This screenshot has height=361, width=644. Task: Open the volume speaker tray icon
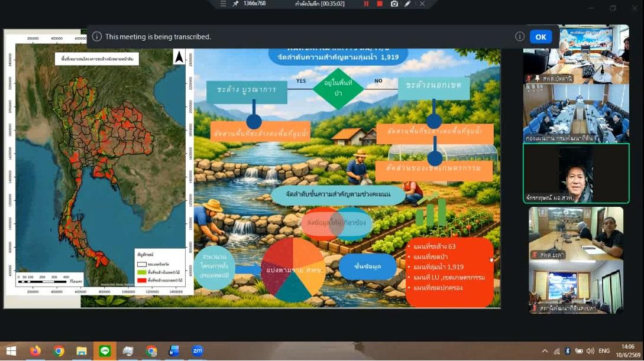(590, 351)
